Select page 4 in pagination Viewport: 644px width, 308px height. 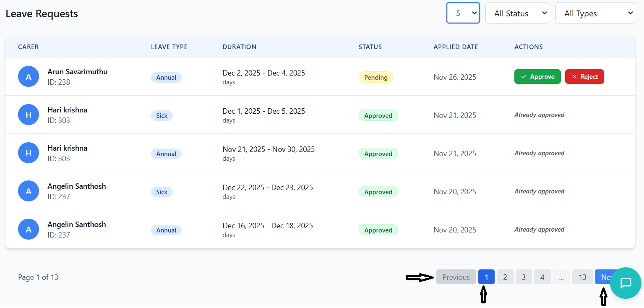point(542,277)
